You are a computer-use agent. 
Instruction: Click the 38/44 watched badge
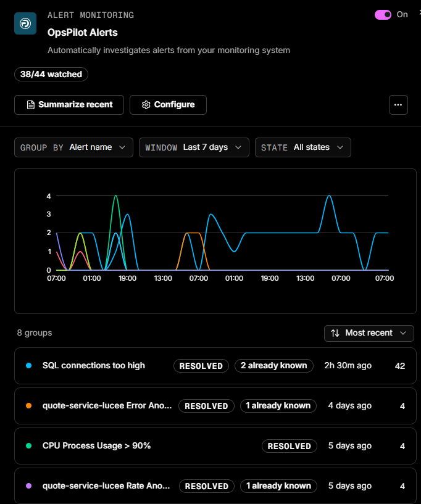[x=51, y=74]
